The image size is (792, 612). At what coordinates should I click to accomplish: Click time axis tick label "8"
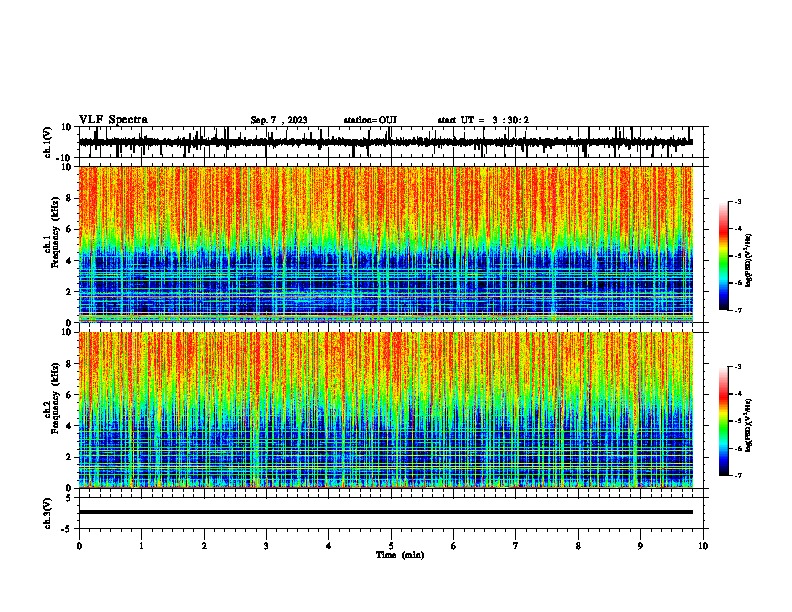coord(578,546)
